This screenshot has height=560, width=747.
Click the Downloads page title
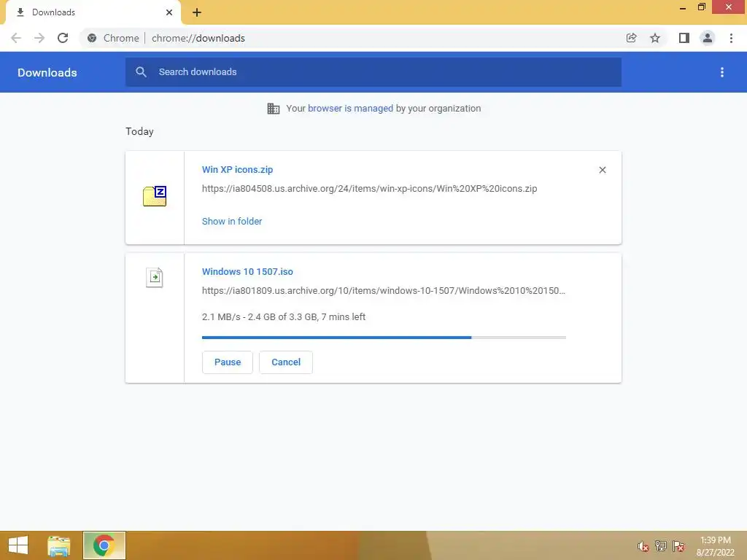(x=47, y=72)
